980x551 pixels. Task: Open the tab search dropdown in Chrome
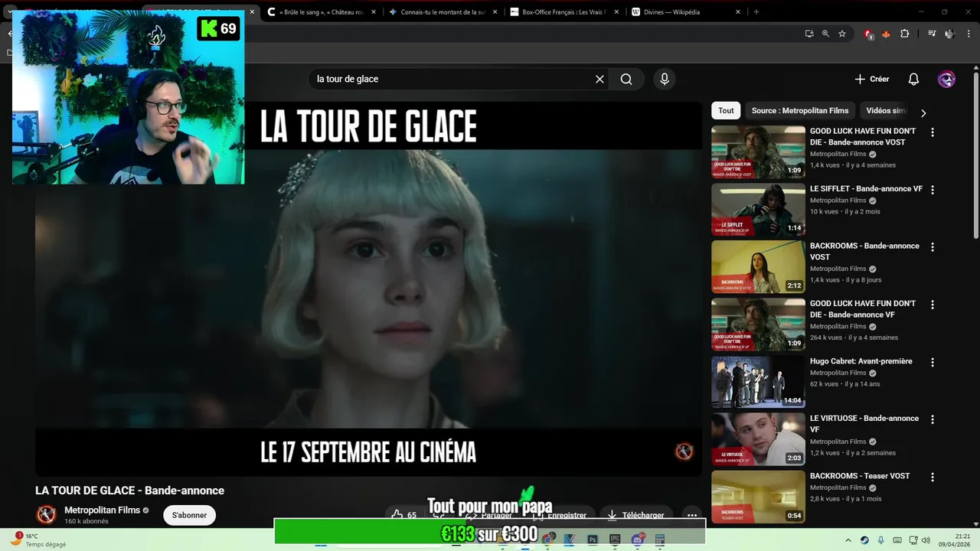[9, 12]
